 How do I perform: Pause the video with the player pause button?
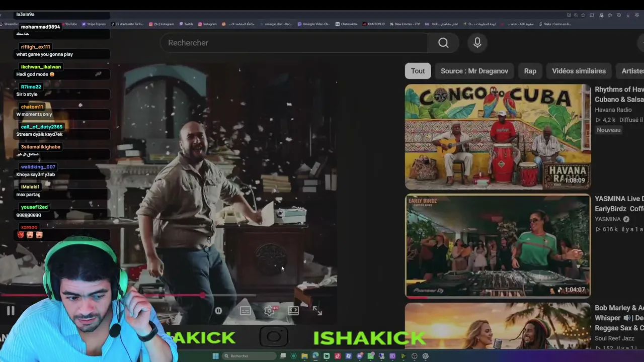tap(11, 311)
